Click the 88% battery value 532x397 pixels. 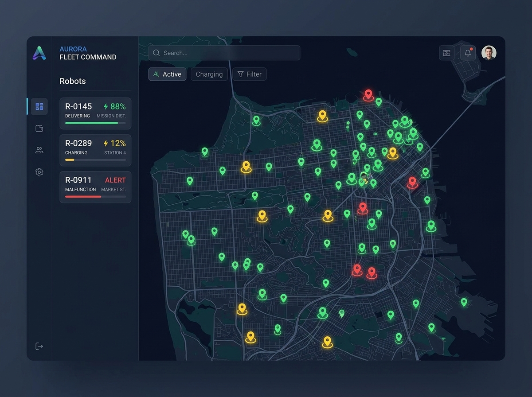click(x=118, y=106)
